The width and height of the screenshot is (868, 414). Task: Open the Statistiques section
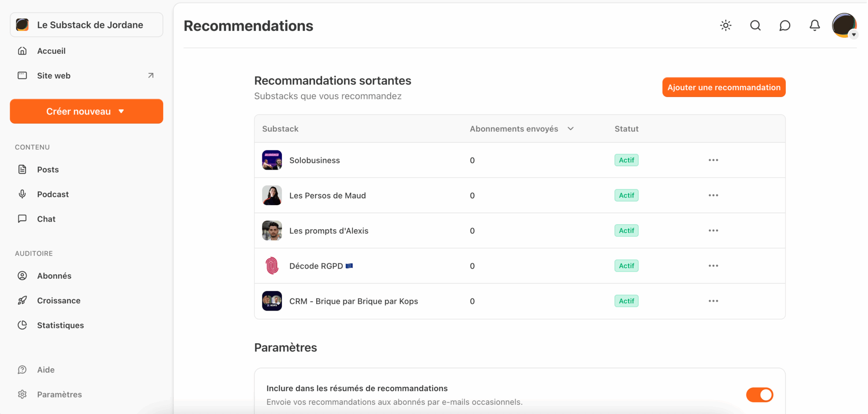coord(60,325)
